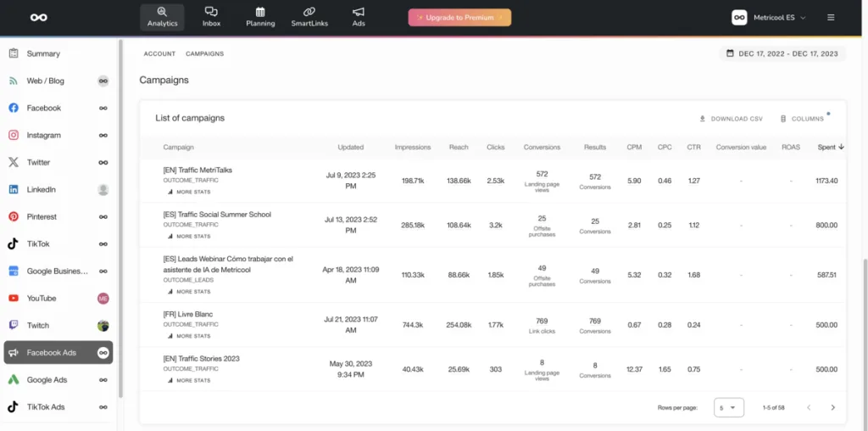The image size is (868, 431).
Task: Click the sidebar vertical scrollbar
Action: pos(120,219)
